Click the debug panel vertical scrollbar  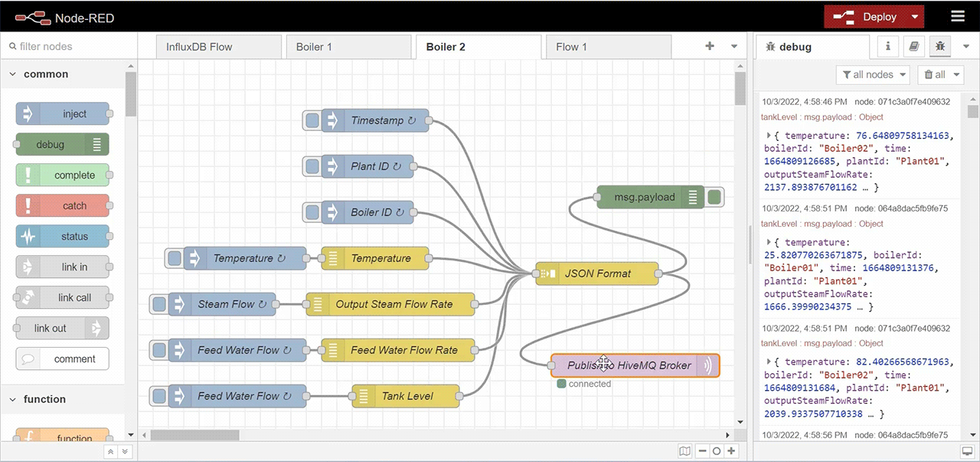click(x=973, y=112)
